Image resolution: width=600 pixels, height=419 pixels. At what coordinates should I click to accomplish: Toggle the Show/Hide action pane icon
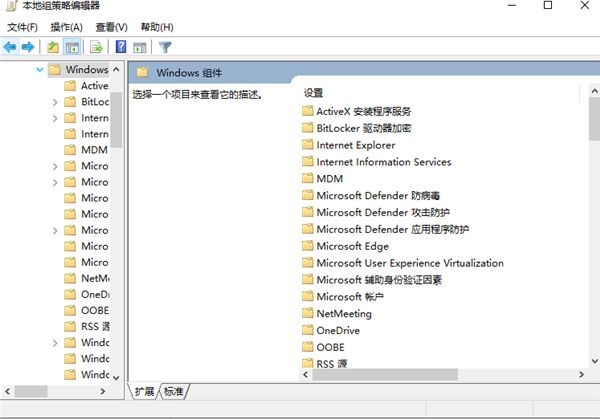(140, 47)
